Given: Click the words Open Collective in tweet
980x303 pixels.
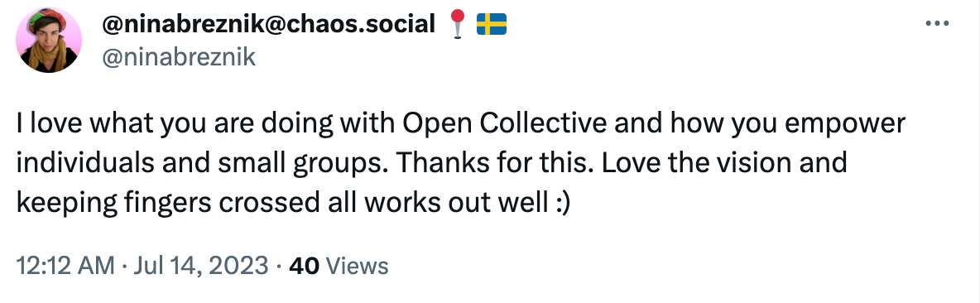Looking at the screenshot, I should [x=505, y=125].
